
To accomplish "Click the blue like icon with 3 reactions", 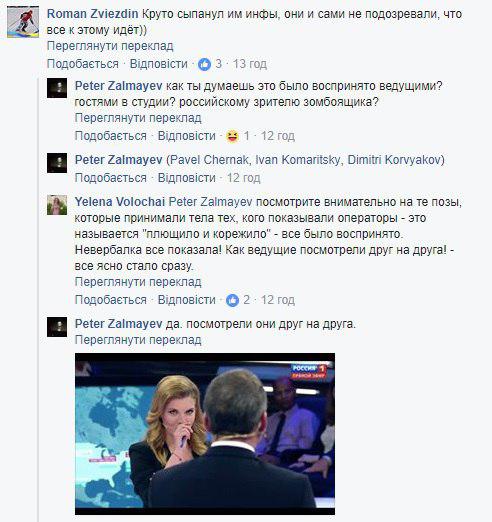I will point(204,64).
